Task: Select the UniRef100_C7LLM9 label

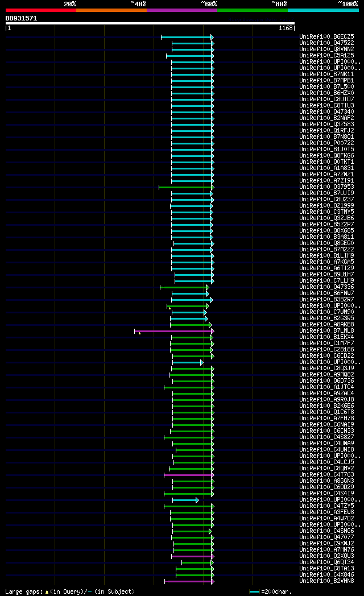Action: 326,280
